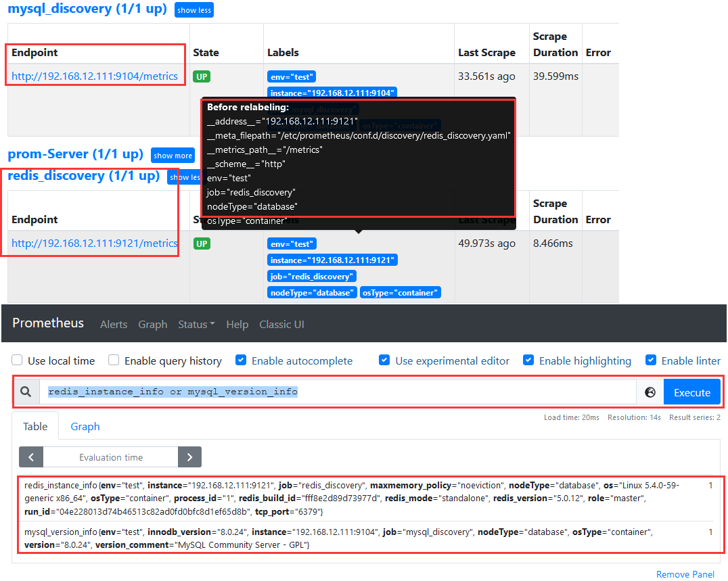Viewport: 728px width, 581px height.
Task: Switch to Classic UI
Action: (282, 325)
